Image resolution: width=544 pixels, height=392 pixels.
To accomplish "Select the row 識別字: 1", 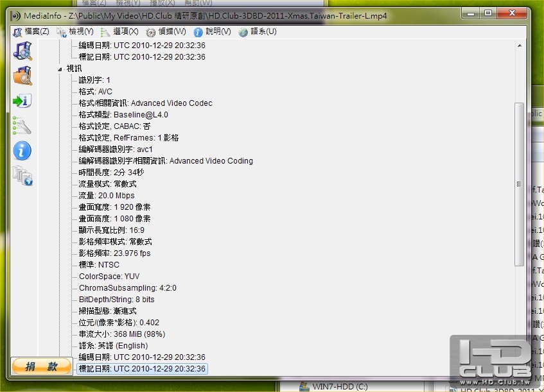I will click(x=94, y=80).
